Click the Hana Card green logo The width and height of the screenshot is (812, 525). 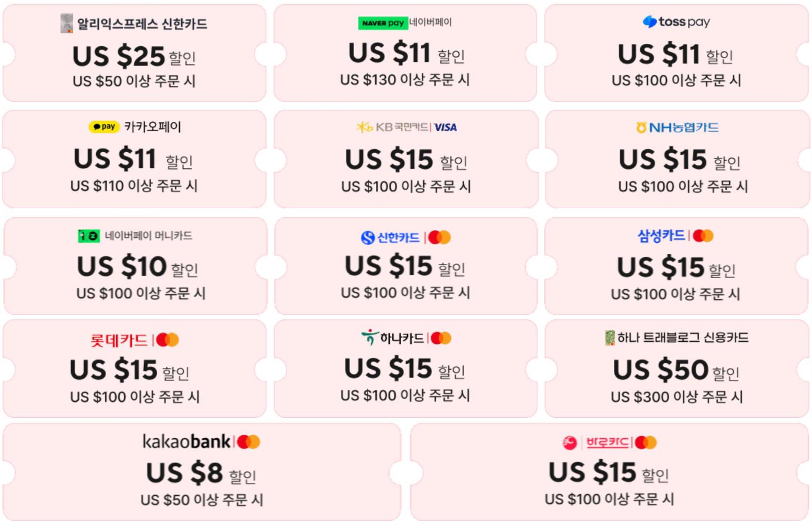coord(369,338)
